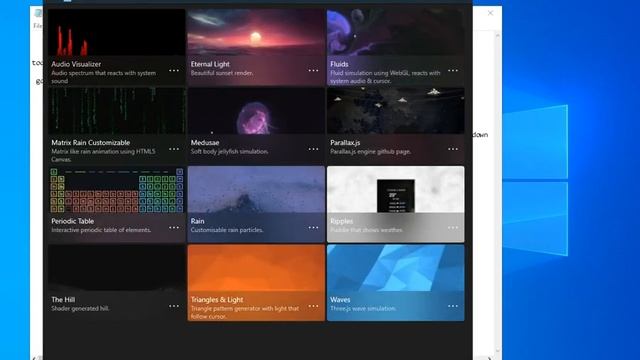The height and width of the screenshot is (360, 640).
Task: Click the 'Audio Visualizer' title text
Action: tap(76, 64)
